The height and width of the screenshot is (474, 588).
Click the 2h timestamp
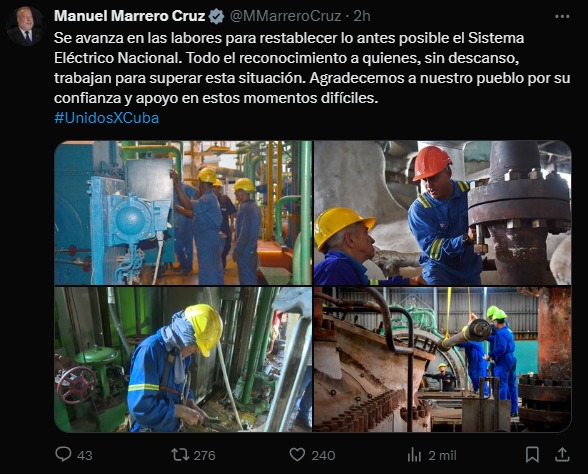pyautogui.click(x=362, y=16)
